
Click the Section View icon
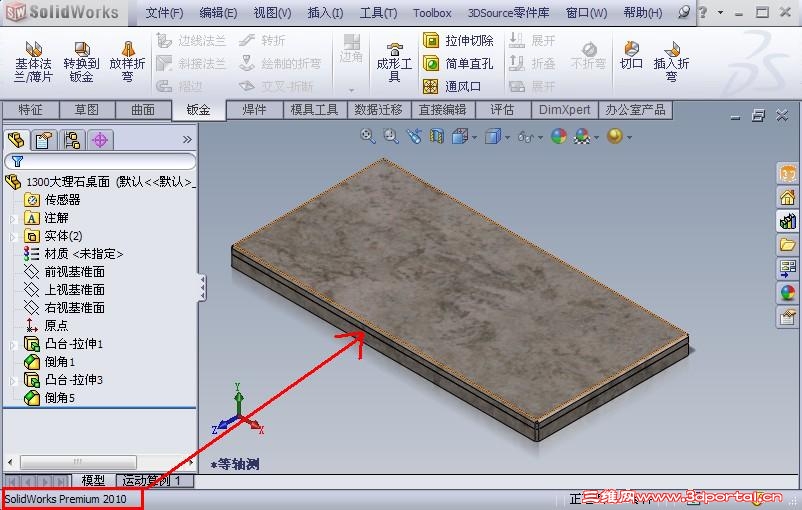436,136
